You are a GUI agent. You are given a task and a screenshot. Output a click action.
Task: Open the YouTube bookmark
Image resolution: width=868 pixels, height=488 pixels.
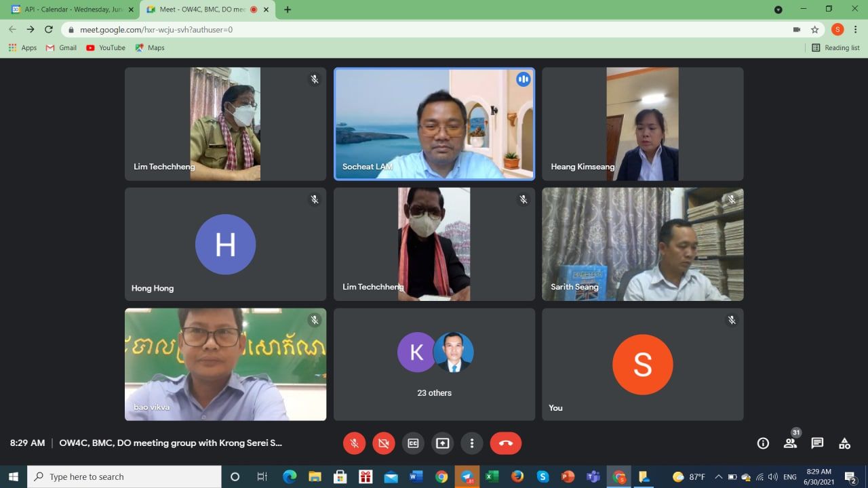click(x=106, y=47)
